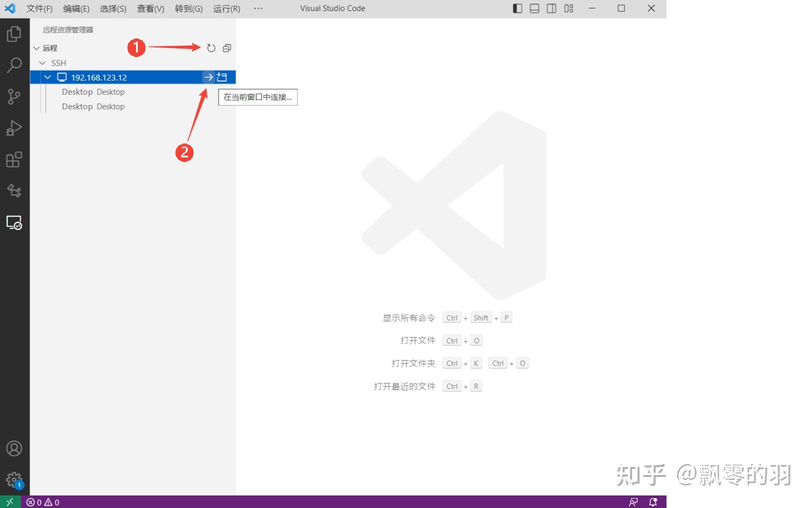Click the collapse all icon in remote panel
This screenshot has height=508, width=812.
click(227, 48)
